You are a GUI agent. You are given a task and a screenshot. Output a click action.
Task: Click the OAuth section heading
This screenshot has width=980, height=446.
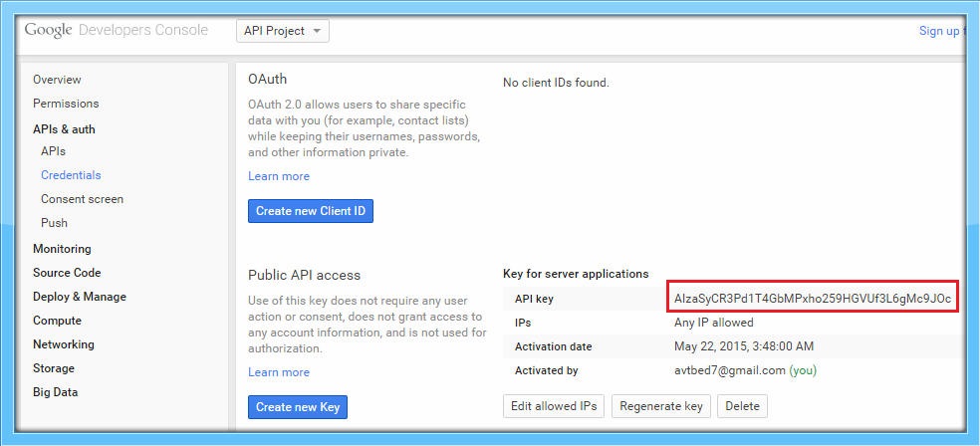coord(268,79)
